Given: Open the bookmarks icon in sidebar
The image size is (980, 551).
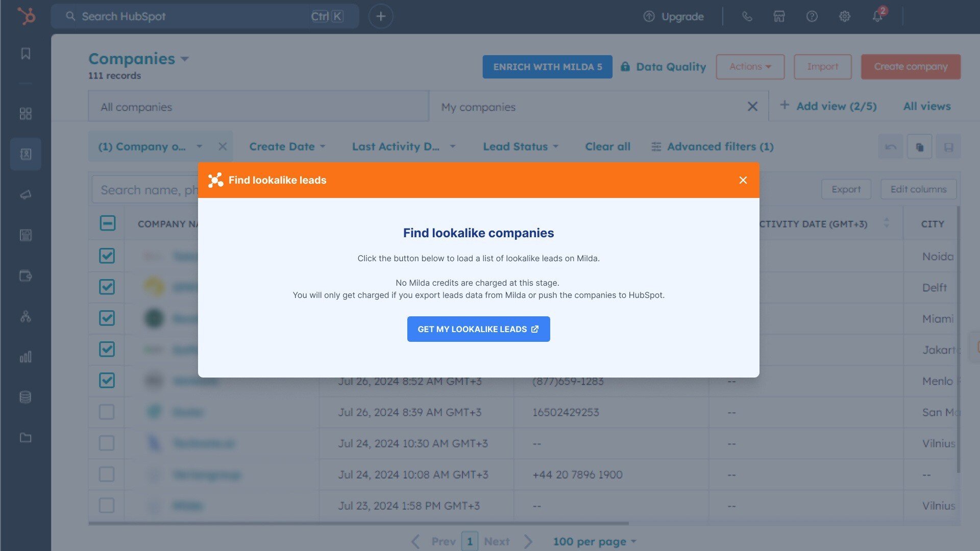Looking at the screenshot, I should (26, 54).
